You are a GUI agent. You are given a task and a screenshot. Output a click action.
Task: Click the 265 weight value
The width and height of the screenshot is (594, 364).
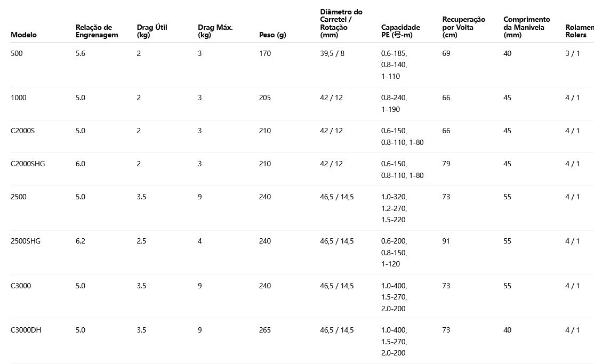(265, 330)
